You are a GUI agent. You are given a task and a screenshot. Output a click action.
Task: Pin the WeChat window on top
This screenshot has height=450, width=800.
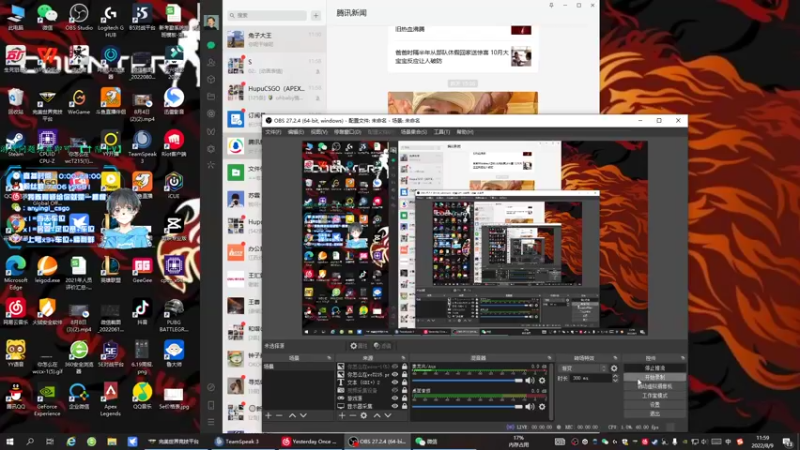tap(551, 5)
